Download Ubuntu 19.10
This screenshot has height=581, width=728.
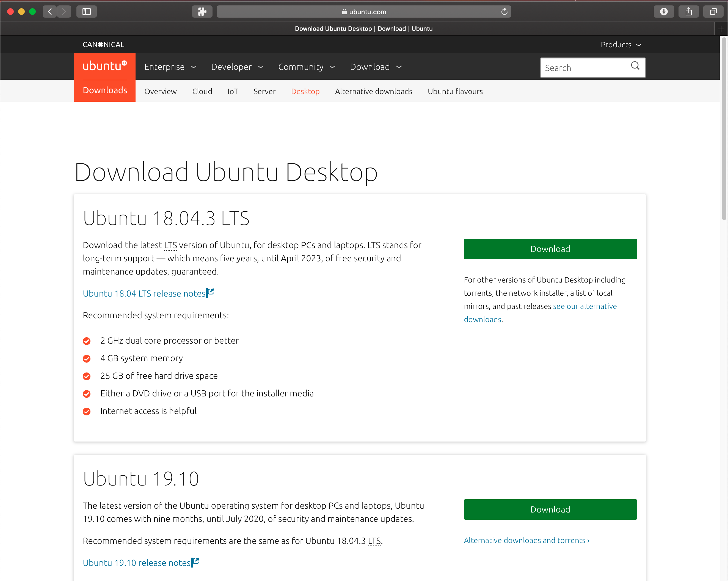tap(550, 509)
